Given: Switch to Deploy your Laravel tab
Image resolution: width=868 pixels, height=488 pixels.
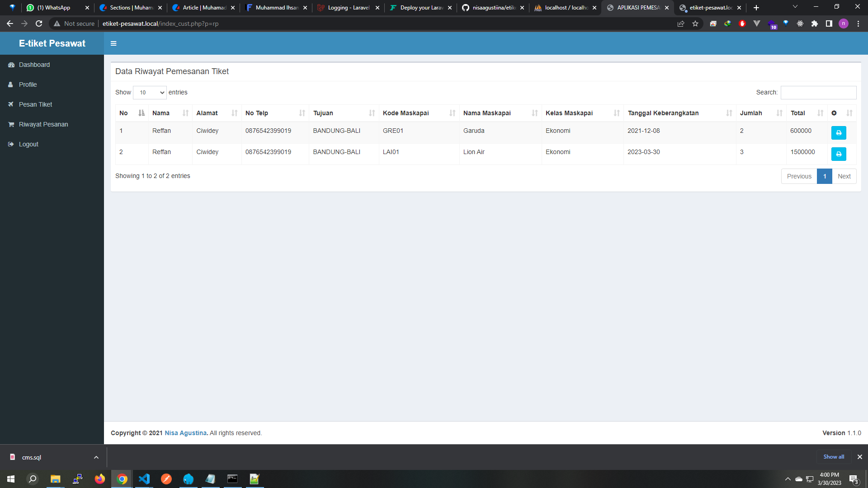Looking at the screenshot, I should [x=420, y=8].
